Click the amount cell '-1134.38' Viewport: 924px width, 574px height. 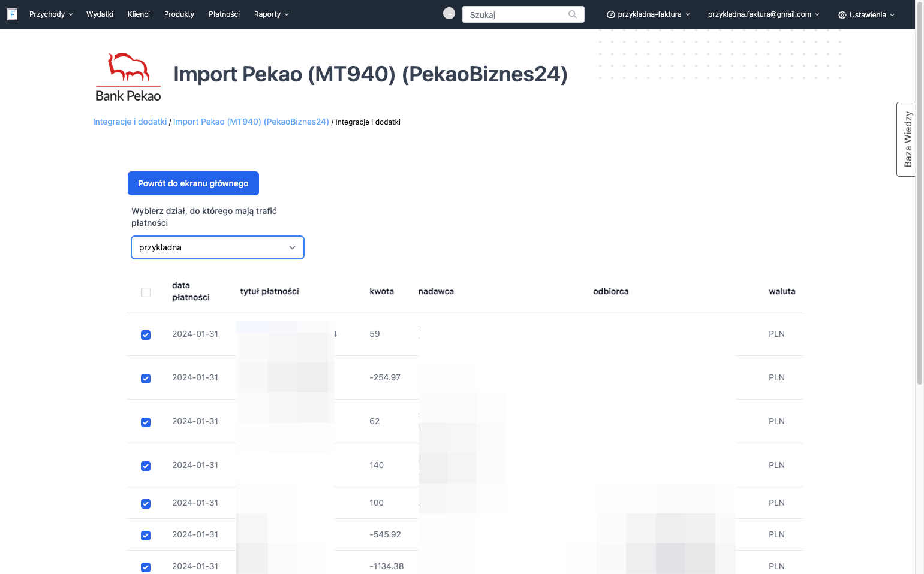387,566
